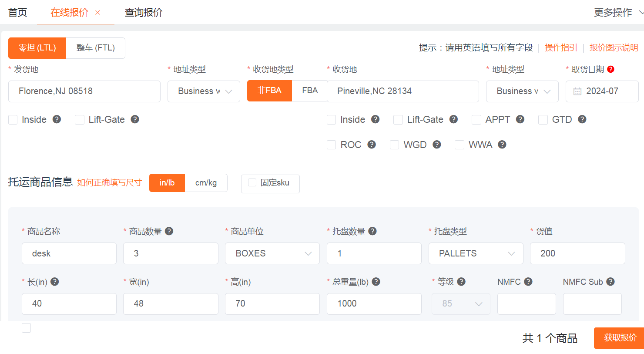The image size is (644, 354).
Task: Click help icon next to GTD
Action: (582, 119)
